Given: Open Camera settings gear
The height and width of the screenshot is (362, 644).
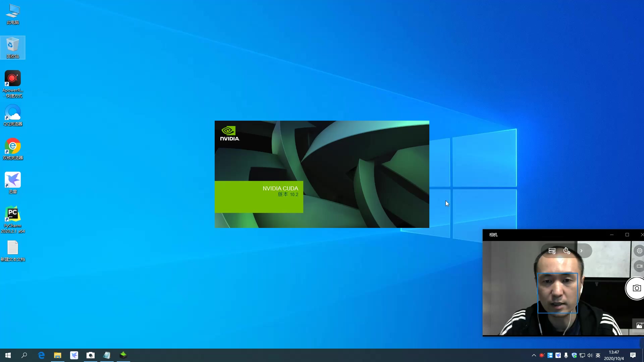Looking at the screenshot, I should 639,251.
